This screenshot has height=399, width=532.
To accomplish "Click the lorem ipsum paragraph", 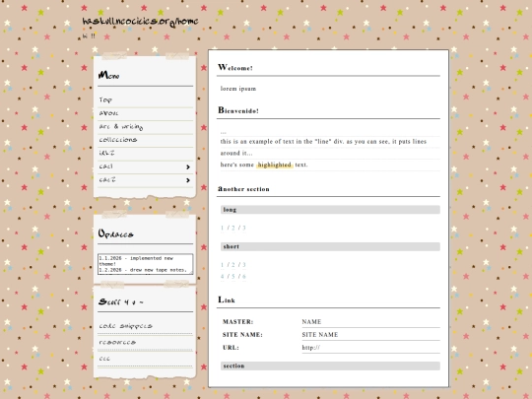I will click(238, 89).
